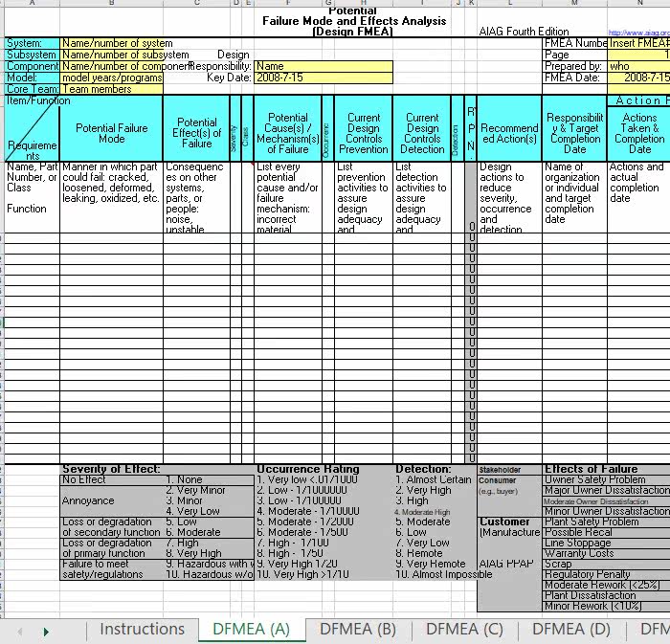670x644 pixels.
Task: Select the 'Team members' cell
Action: tap(111, 89)
